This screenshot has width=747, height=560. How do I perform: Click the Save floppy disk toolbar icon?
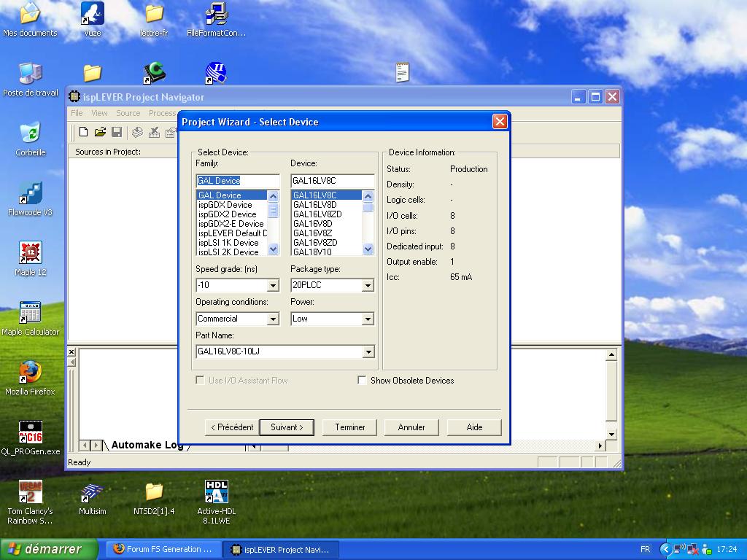pos(116,132)
